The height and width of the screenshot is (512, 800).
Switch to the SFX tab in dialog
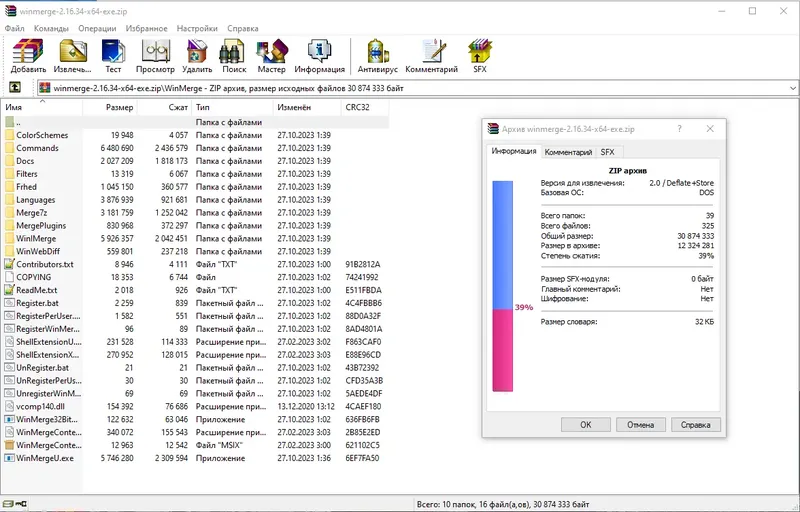point(607,152)
